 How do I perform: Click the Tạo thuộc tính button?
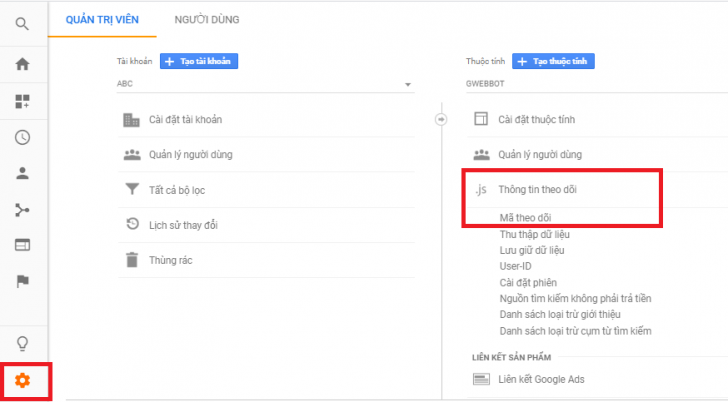(553, 61)
